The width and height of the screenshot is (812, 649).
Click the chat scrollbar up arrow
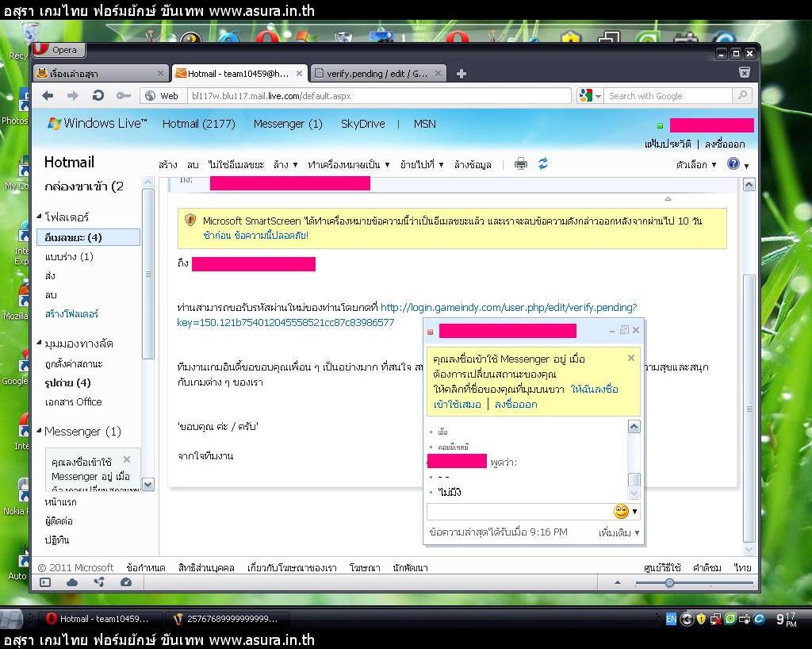(634, 426)
